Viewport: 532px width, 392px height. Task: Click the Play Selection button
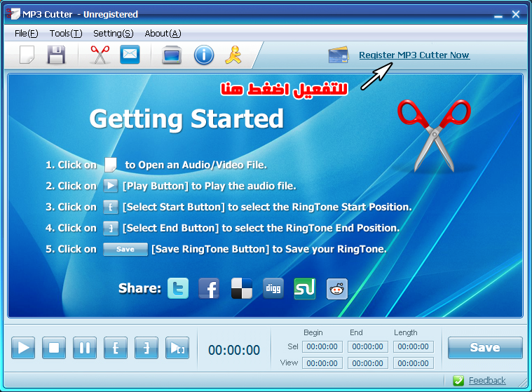(177, 348)
